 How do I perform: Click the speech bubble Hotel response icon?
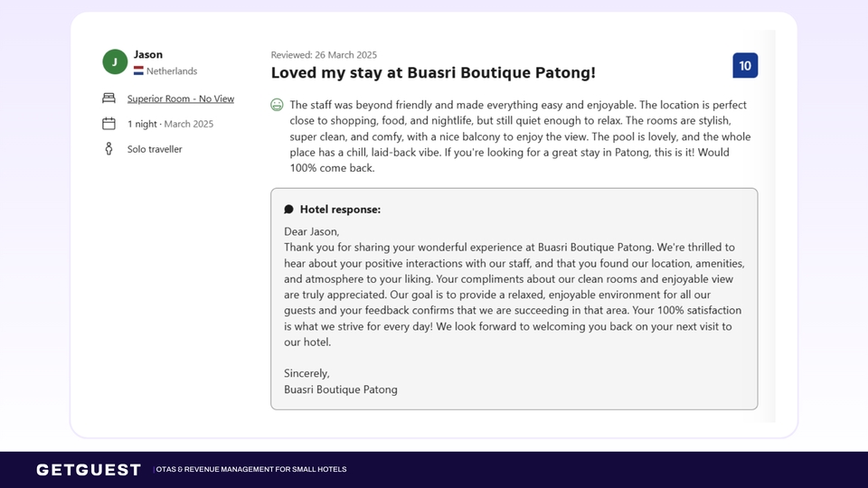click(x=289, y=209)
